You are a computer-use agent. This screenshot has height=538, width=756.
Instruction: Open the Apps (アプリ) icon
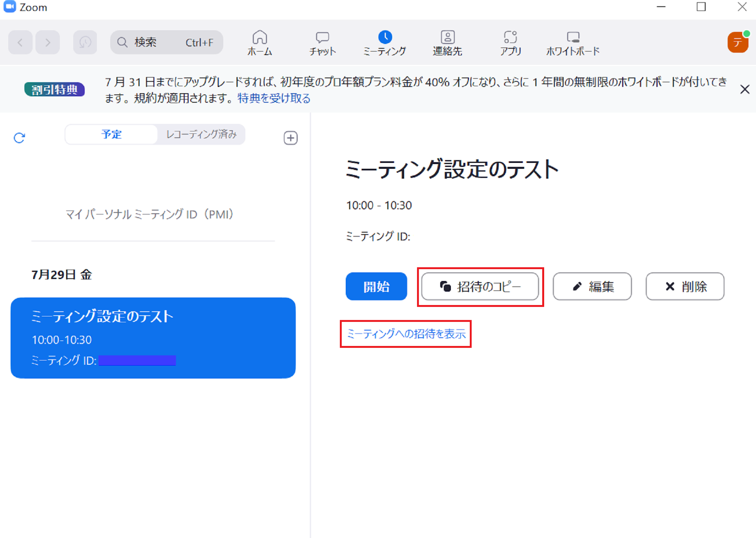(x=510, y=37)
